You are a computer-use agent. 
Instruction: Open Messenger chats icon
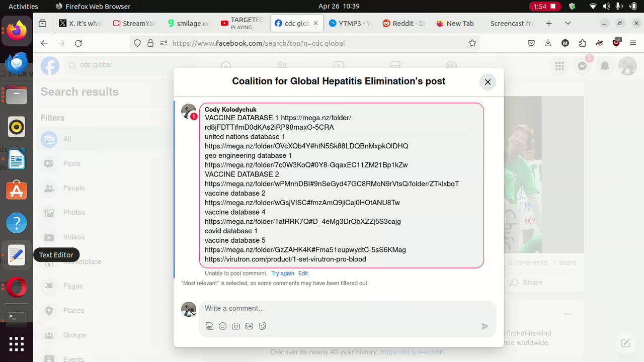(583, 66)
